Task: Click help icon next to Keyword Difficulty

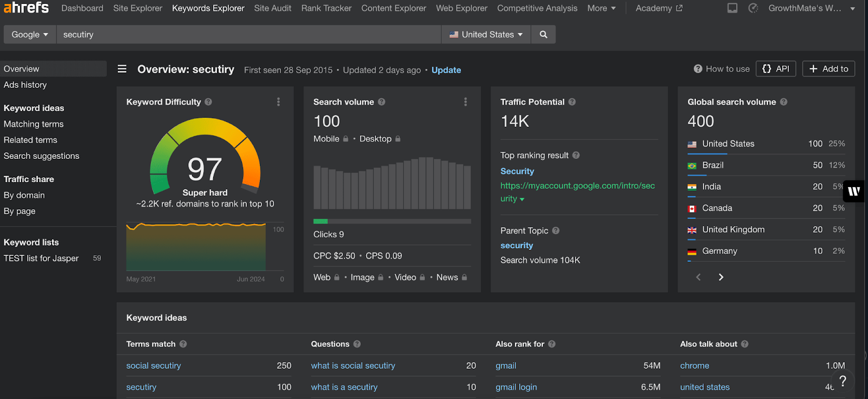Action: click(208, 102)
